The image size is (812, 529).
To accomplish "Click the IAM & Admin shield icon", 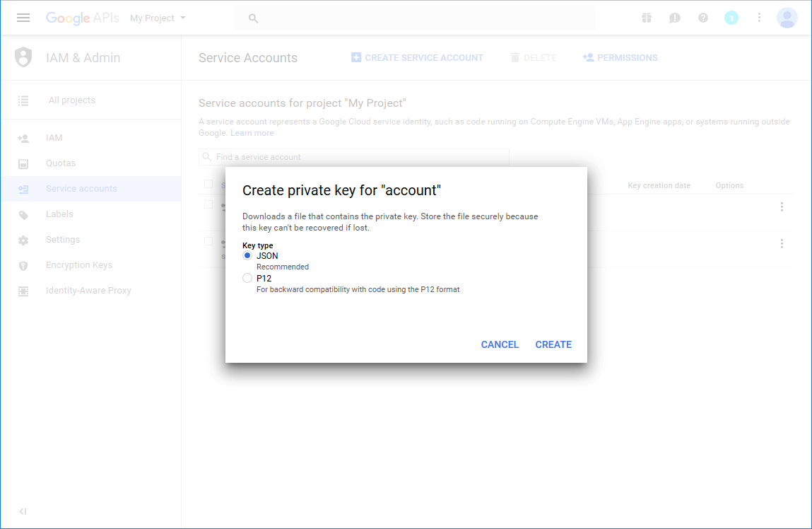I will (23, 57).
